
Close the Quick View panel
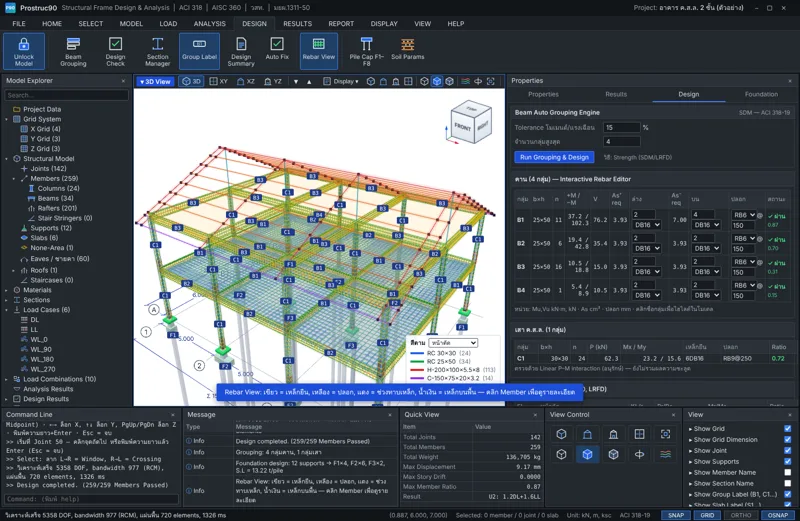pyautogui.click(x=535, y=415)
